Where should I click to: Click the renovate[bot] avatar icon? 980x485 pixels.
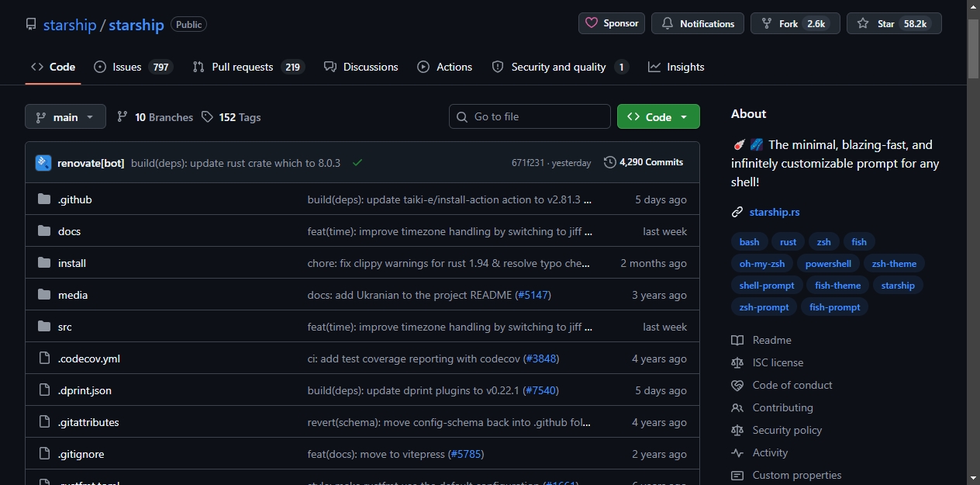43,163
